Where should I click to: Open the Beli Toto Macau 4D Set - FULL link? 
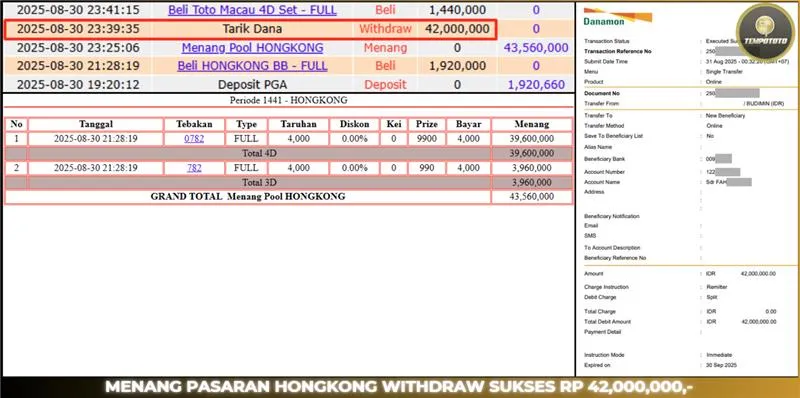(253, 9)
